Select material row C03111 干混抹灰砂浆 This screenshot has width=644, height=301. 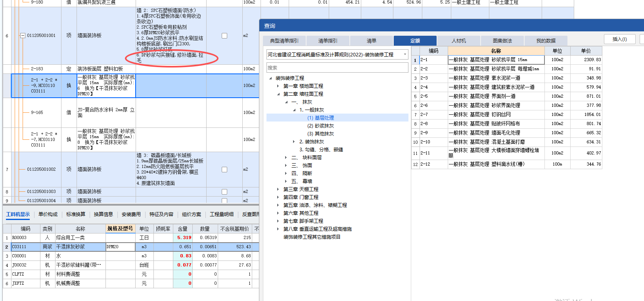point(131,247)
